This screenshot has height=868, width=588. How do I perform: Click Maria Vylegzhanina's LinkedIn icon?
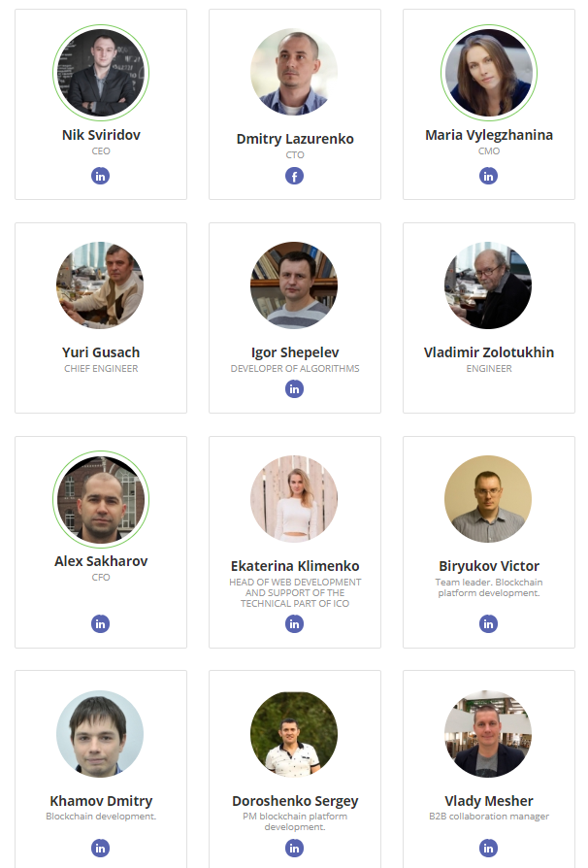(x=488, y=176)
